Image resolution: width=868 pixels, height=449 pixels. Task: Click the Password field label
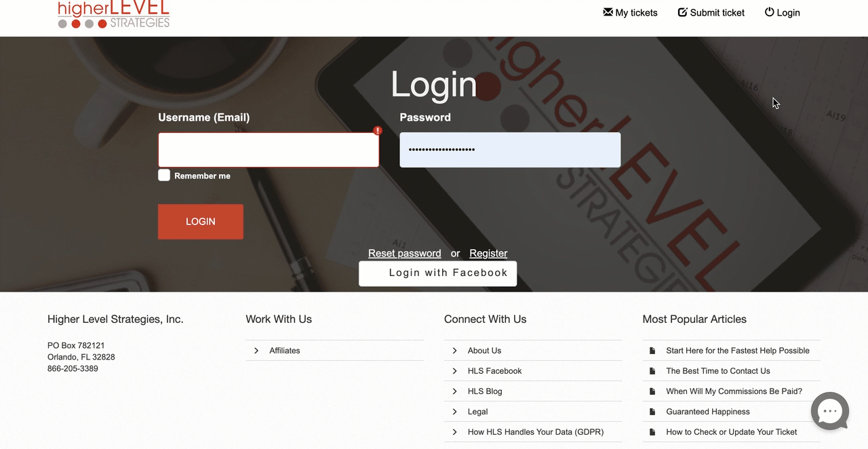click(425, 117)
